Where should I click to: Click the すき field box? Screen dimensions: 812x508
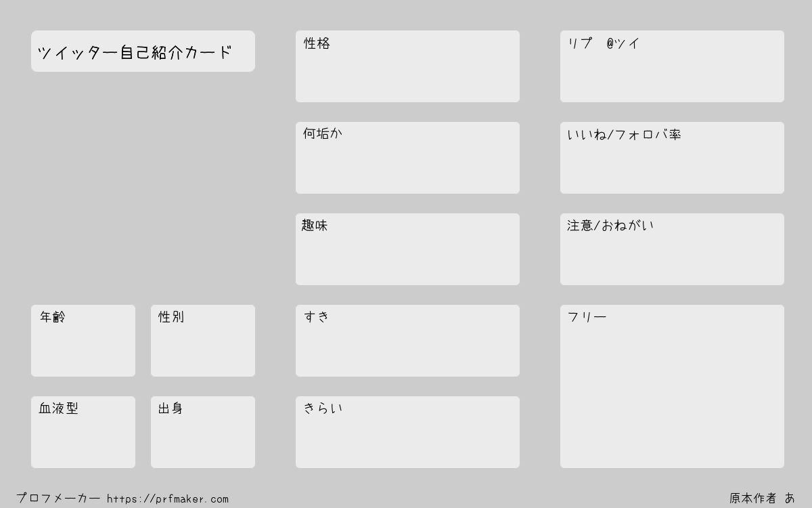pos(407,341)
